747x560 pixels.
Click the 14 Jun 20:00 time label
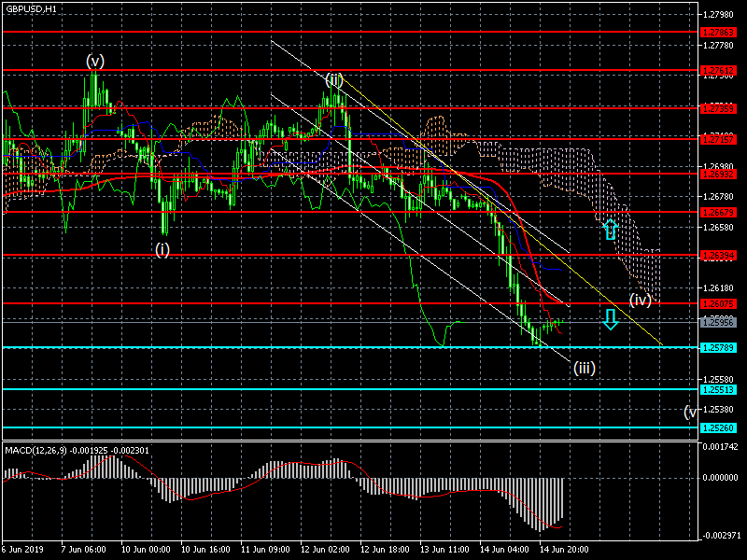(564, 549)
